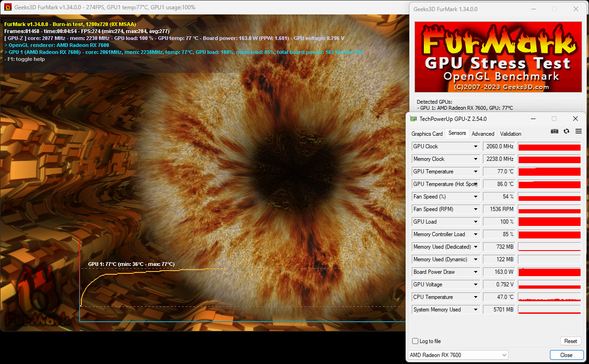Open the Memory Clock sensor dropdown
The image size is (589, 364).
pyautogui.click(x=475, y=159)
